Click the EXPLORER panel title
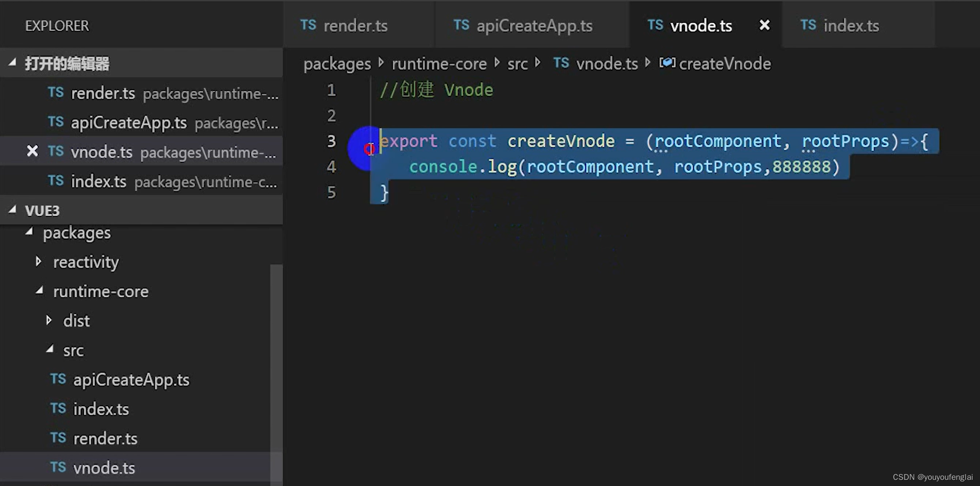Screen dimensions: 980x486 pos(57,25)
